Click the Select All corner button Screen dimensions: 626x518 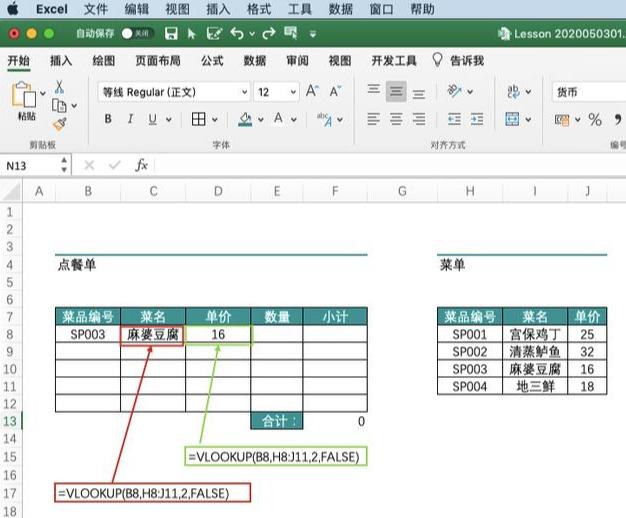click(11, 191)
